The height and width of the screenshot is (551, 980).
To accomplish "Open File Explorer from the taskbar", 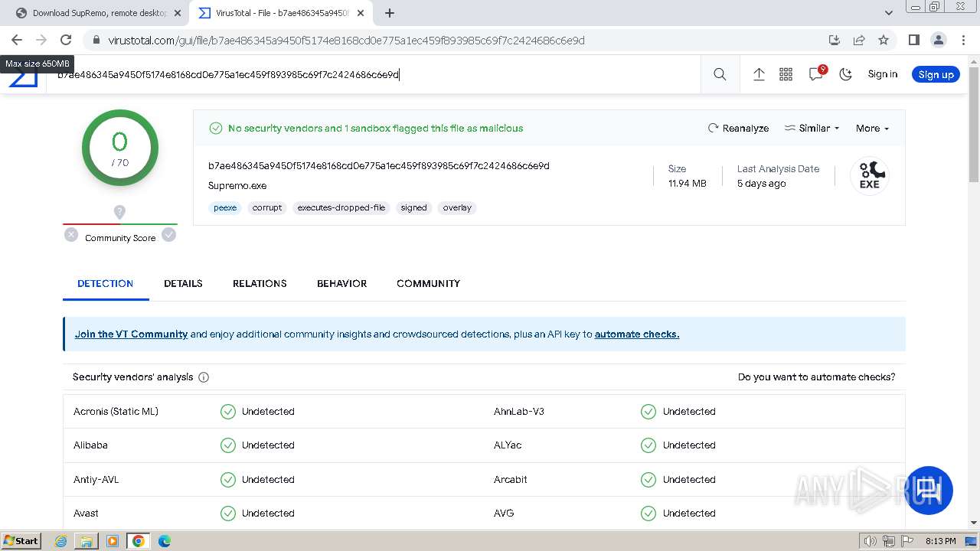I will click(x=87, y=541).
